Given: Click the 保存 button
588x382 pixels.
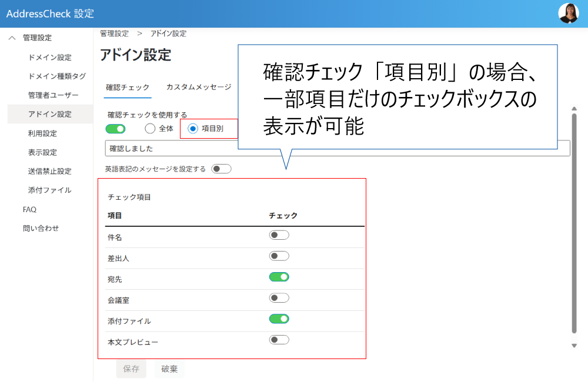Looking at the screenshot, I should (131, 369).
